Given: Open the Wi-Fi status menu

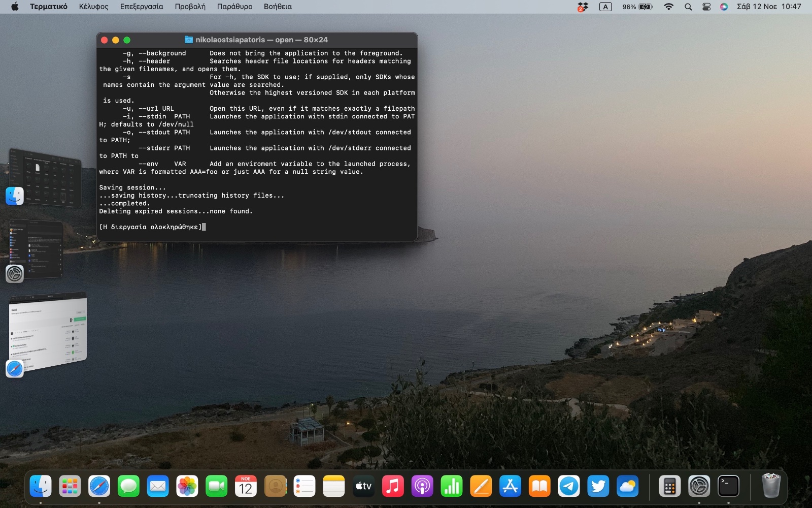Looking at the screenshot, I should pos(669,7).
